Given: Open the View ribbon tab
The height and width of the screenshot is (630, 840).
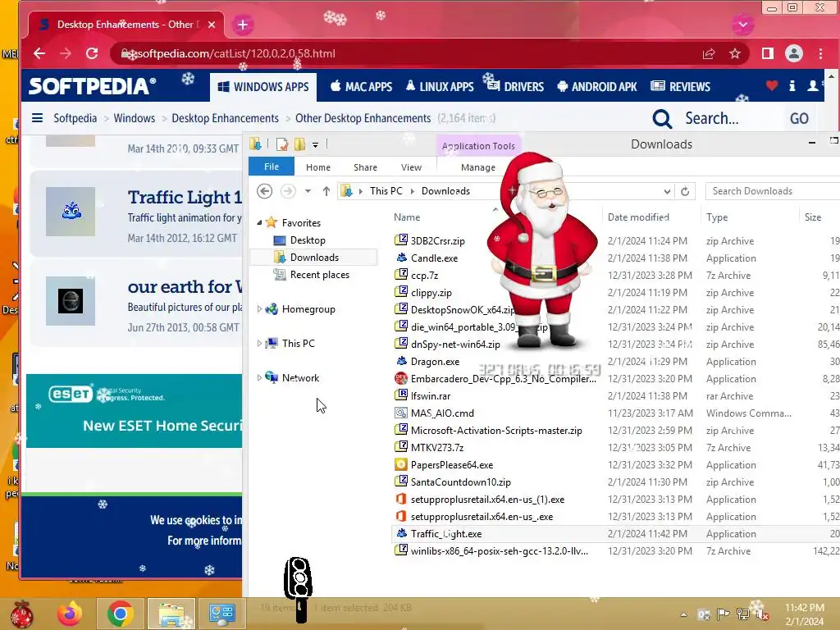Looking at the screenshot, I should 412,167.
